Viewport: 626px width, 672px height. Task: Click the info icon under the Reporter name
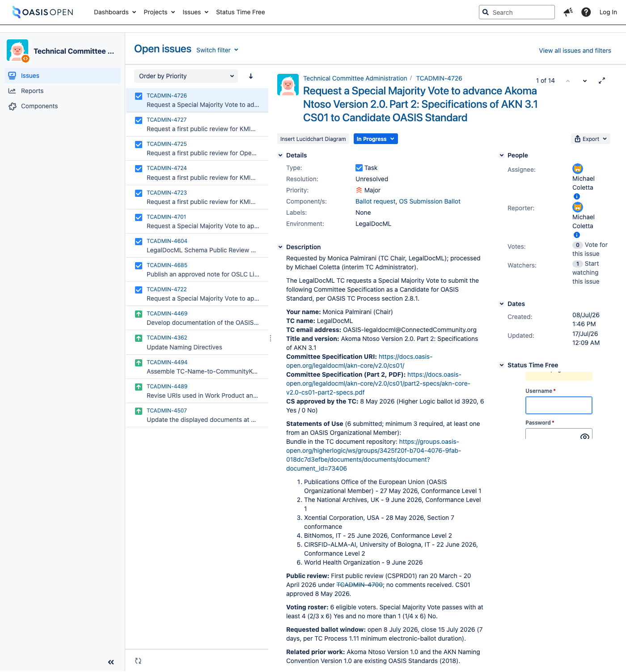click(577, 235)
